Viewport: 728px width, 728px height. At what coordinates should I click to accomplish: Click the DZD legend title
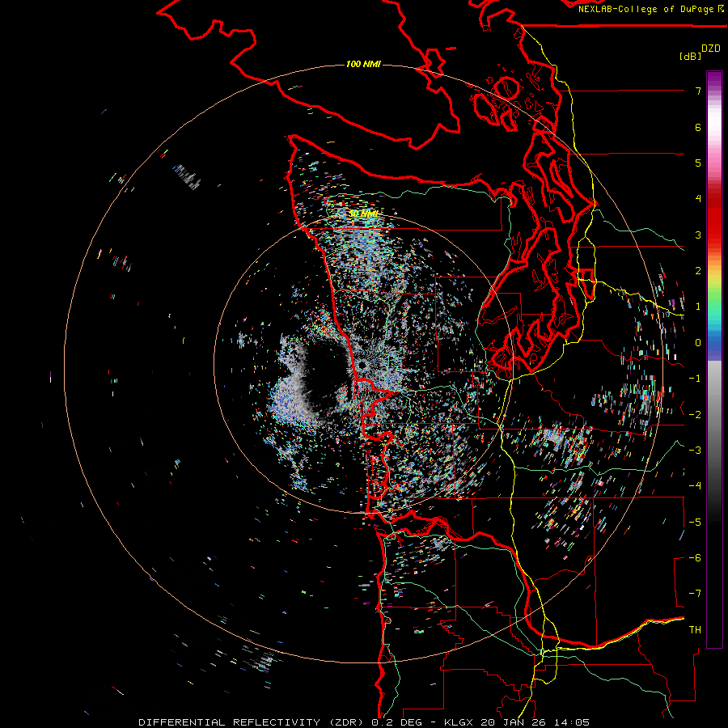[711, 49]
